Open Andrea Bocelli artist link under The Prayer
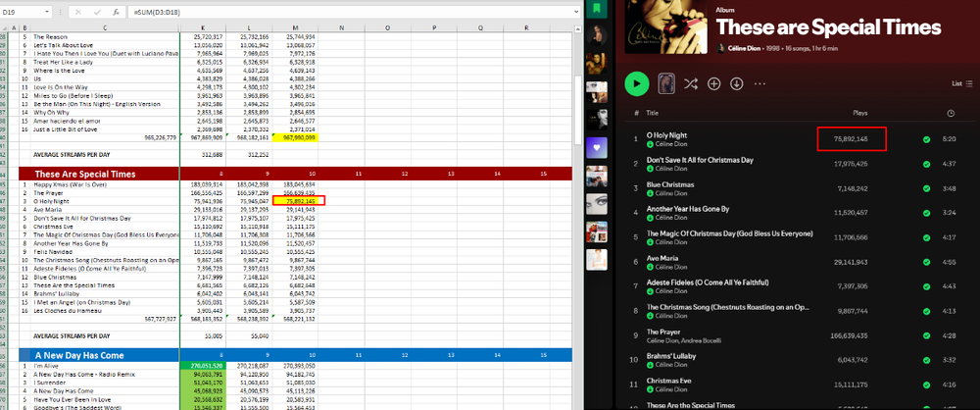The height and width of the screenshot is (410, 980). coord(703,340)
